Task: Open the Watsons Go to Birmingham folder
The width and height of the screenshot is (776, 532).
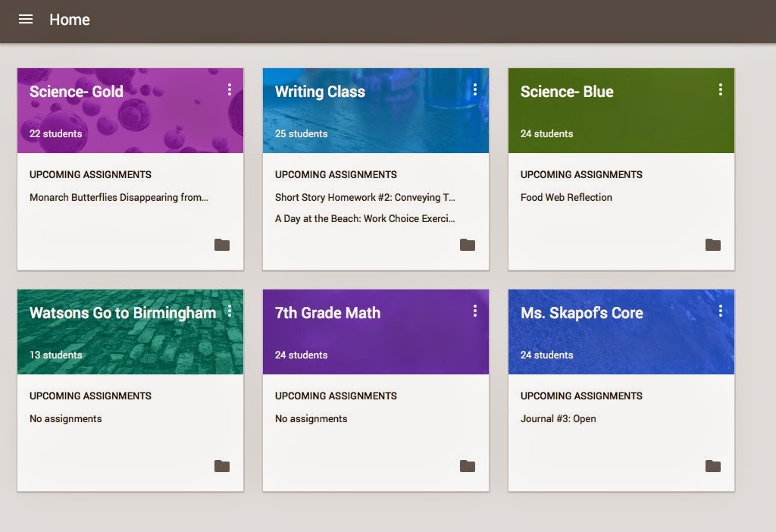Action: [x=222, y=466]
